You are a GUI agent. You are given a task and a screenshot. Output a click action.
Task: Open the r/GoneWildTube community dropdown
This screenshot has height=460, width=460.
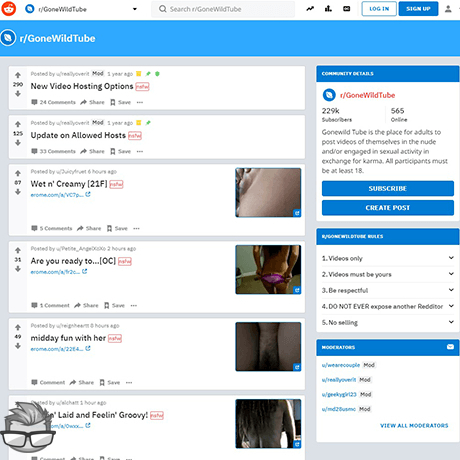(x=135, y=9)
